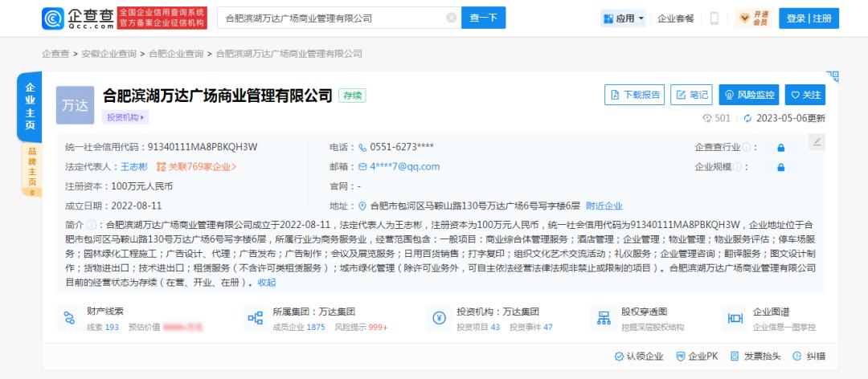Image resolution: width=868 pixels, height=379 pixels.
Task: Open the mobile phone app icon
Action: (x=714, y=18)
